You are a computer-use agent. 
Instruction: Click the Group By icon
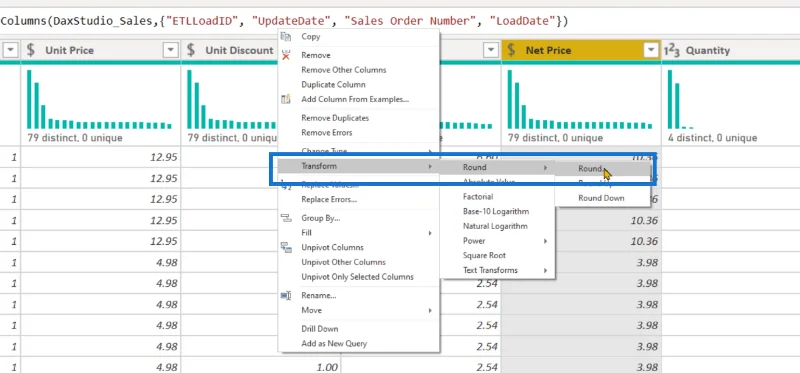pyautogui.click(x=286, y=218)
